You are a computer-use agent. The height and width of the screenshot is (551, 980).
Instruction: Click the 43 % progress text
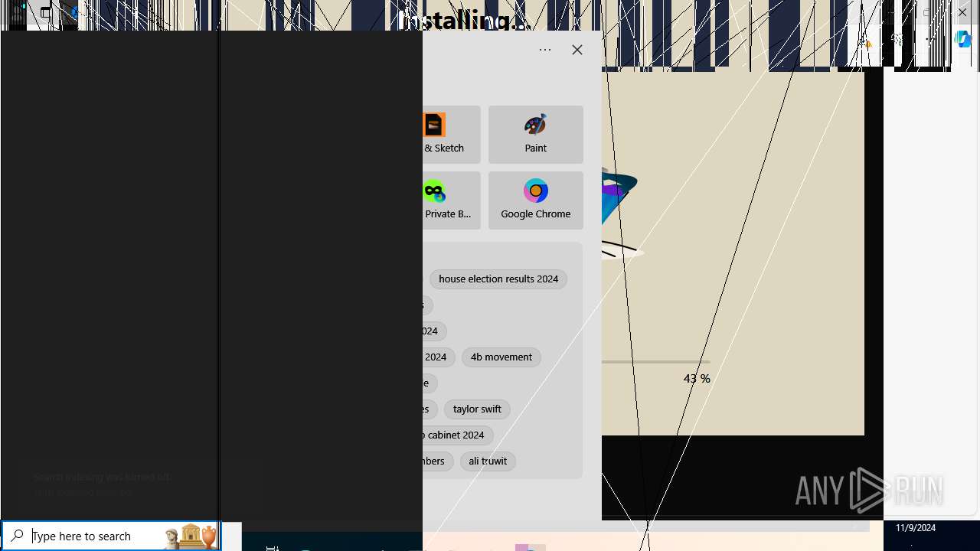[x=697, y=379]
